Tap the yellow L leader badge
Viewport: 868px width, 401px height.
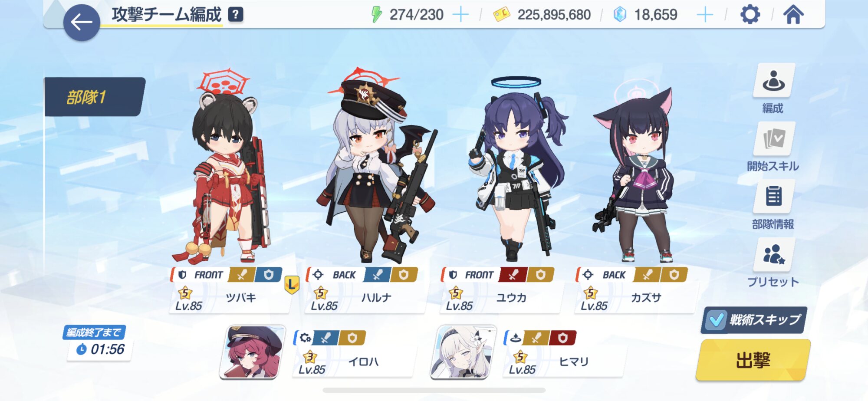pos(292,285)
